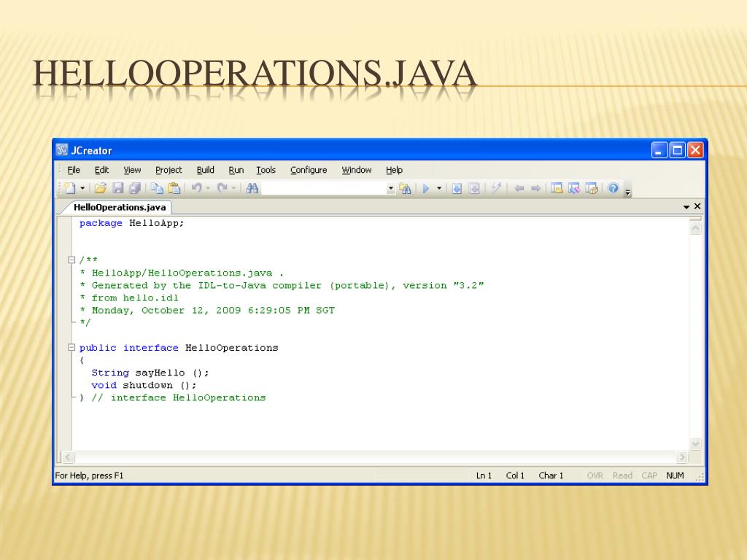747x560 pixels.
Task: Open the search text combo box dropdown
Action: tap(391, 188)
